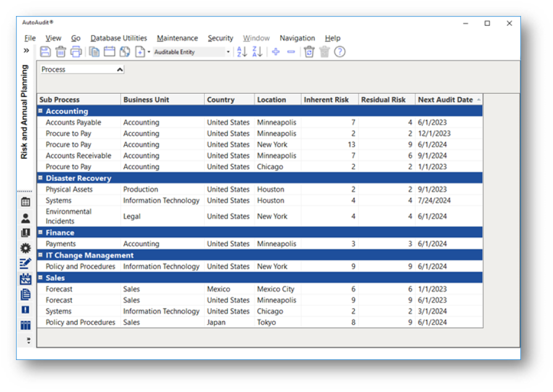The width and height of the screenshot is (553, 392).
Task: Click the blue plus expand-all icon
Action: point(276,52)
